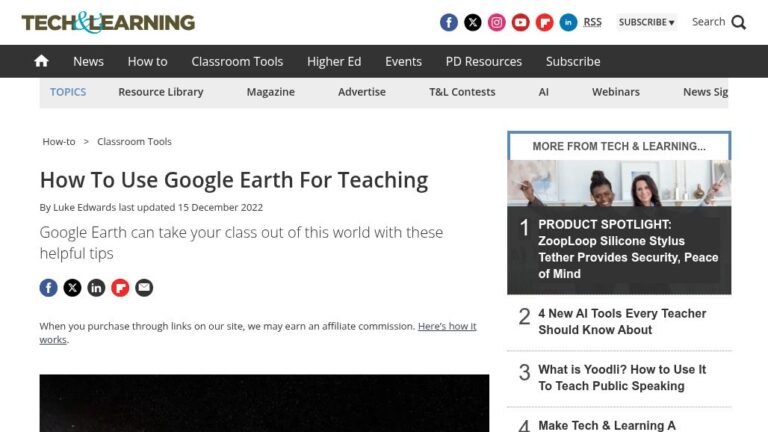The height and width of the screenshot is (432, 768).
Task: Open the Resource Library topic tab
Action: pyautogui.click(x=160, y=92)
